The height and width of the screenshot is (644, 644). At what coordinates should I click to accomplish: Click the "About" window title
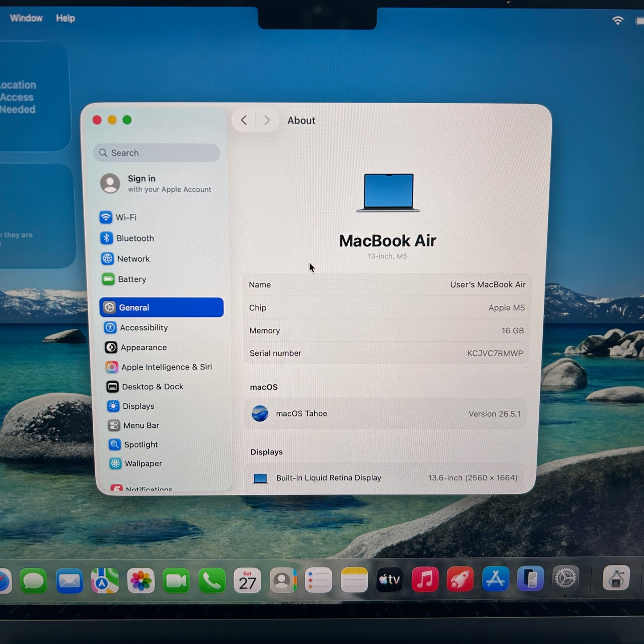(x=301, y=120)
